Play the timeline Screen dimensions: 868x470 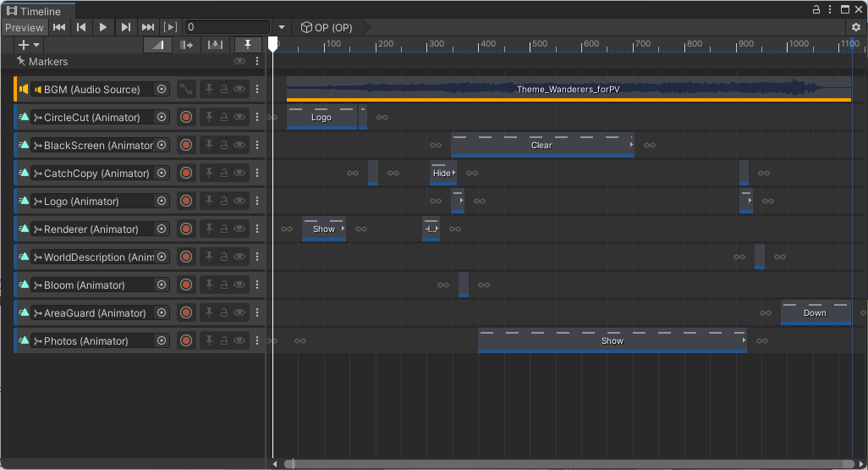(103, 27)
